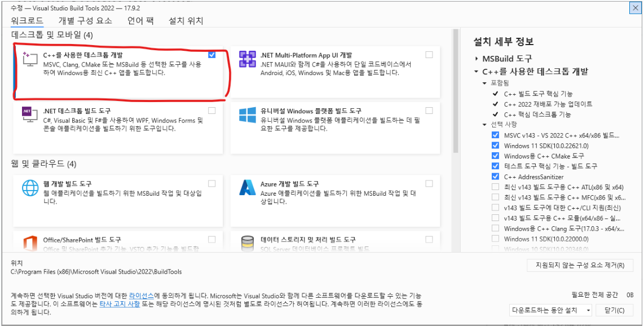The image size is (644, 326).
Task: Click the 웹 개발 빌드 도구 globe icon
Action: coord(30,188)
